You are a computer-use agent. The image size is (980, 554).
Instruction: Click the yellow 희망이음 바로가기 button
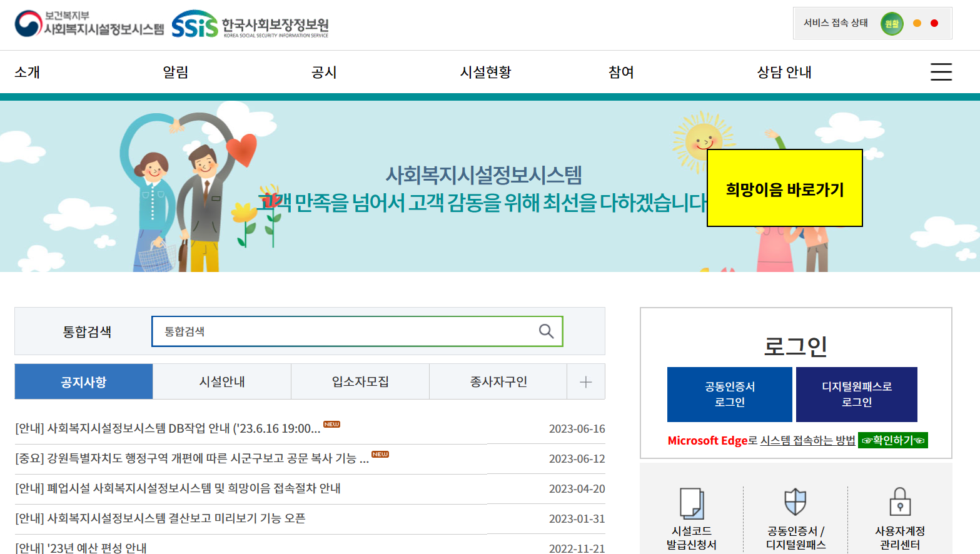(784, 187)
